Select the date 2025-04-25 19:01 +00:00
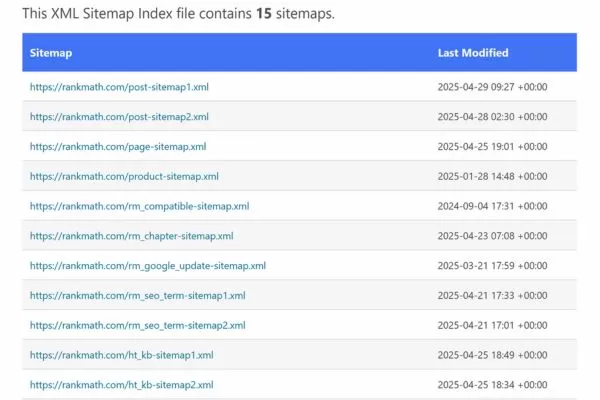The width and height of the screenshot is (600, 400). 492,147
